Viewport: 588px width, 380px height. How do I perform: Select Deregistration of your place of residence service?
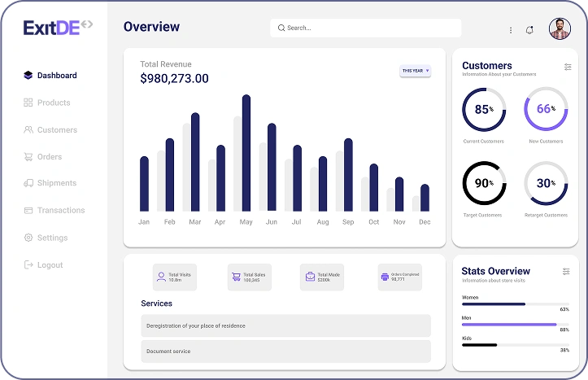tap(285, 325)
